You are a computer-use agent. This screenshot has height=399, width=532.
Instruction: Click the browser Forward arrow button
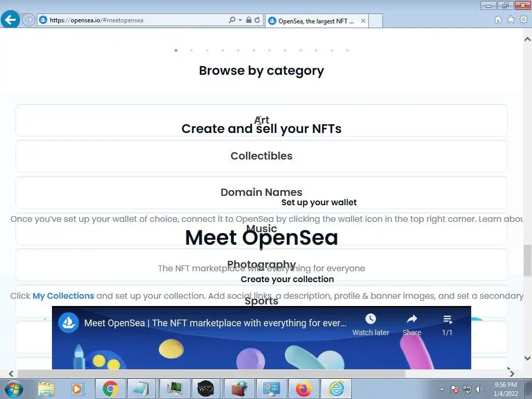[x=29, y=20]
